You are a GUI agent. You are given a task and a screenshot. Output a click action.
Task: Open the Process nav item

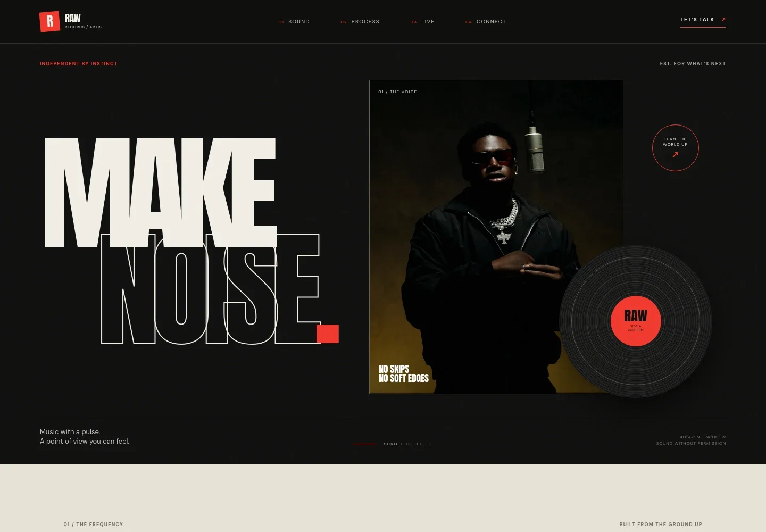pyautogui.click(x=360, y=22)
